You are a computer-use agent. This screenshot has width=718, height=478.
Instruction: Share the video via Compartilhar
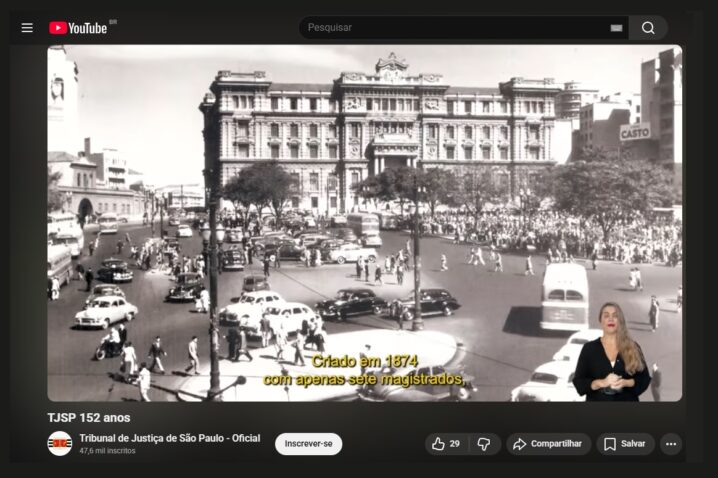click(548, 444)
